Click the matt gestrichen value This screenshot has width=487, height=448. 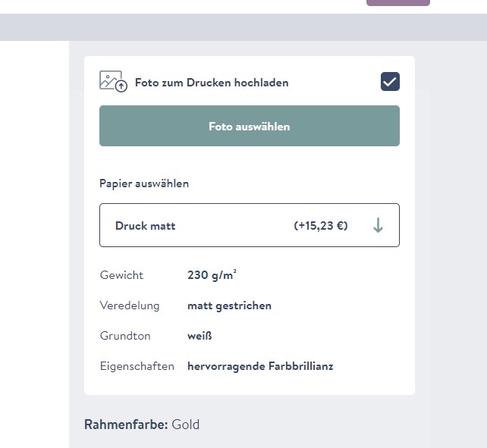point(229,305)
